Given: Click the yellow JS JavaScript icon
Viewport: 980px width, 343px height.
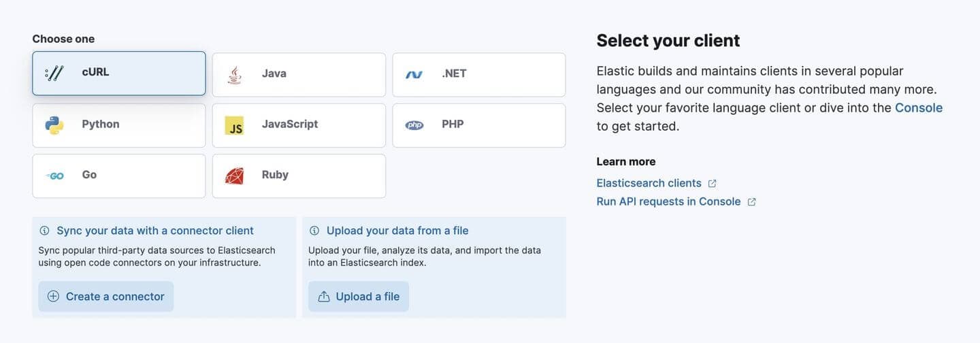Looking at the screenshot, I should (x=234, y=125).
